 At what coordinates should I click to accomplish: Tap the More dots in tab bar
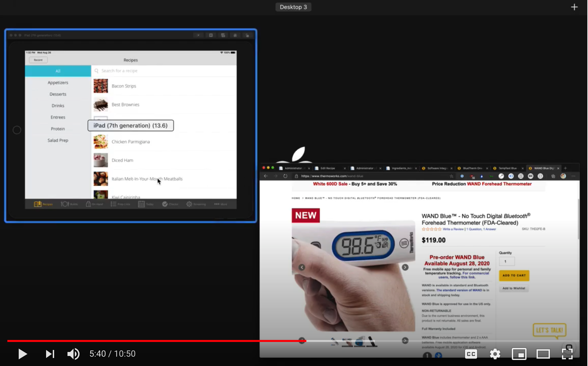tap(217, 204)
